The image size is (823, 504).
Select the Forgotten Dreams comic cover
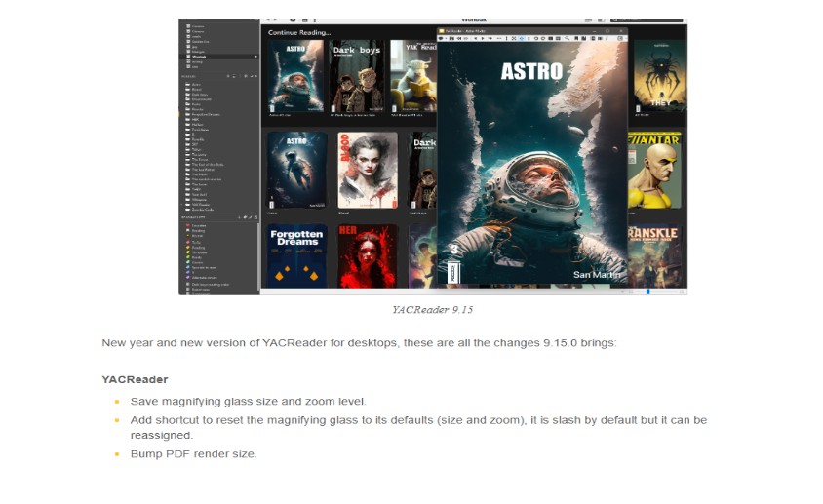[296, 255]
